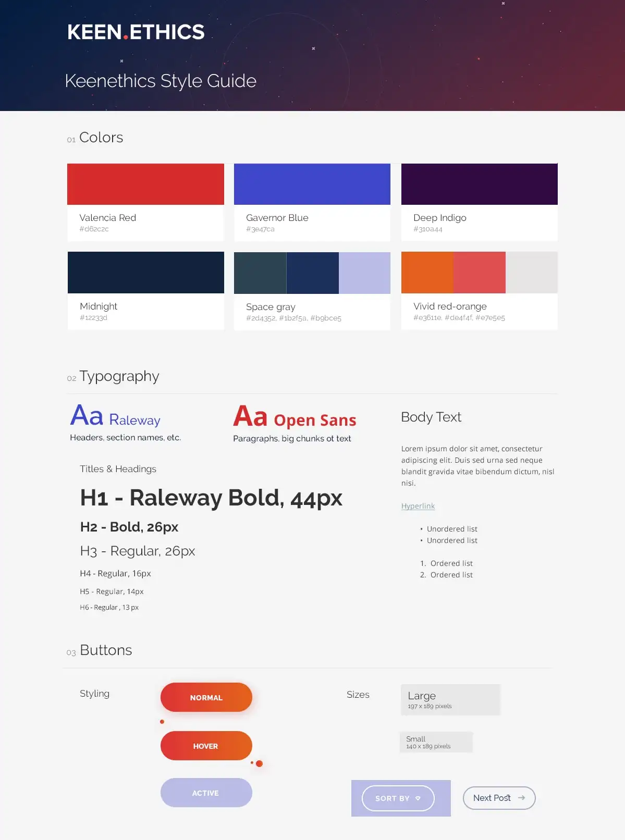Click the arrow icon in Next Post
This screenshot has width=625, height=840.
[x=521, y=798]
